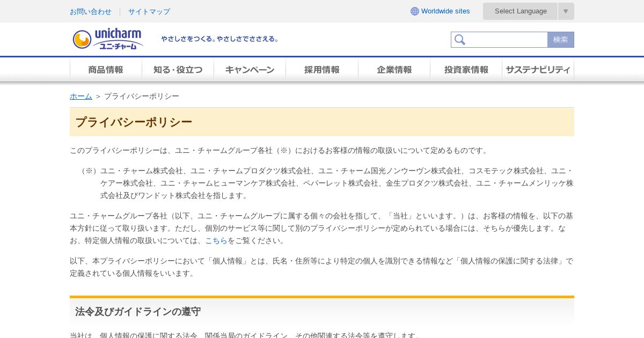This screenshot has width=644, height=338.
Task: Open Worldwide sites link
Action: coord(445,11)
